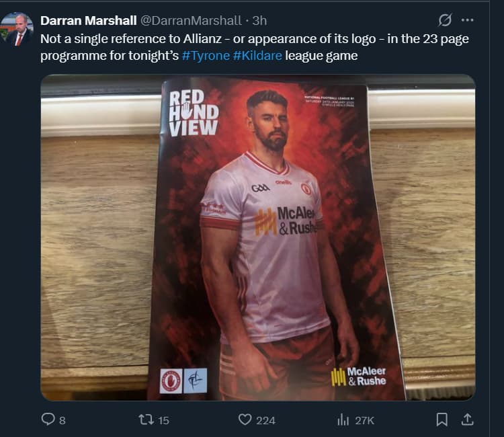Repost this tweet via retweet icon
The height and width of the screenshot is (437, 504).
[146, 420]
